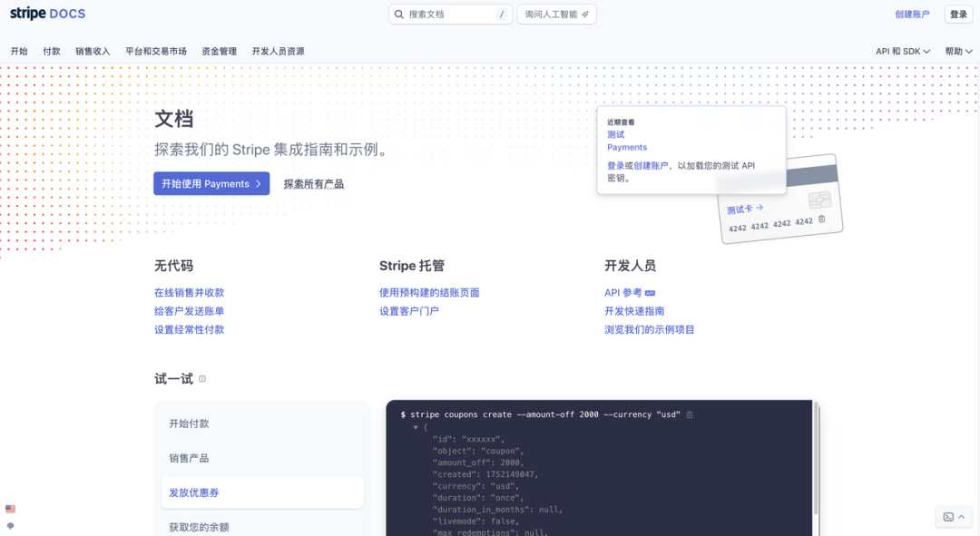Open the 付款 menu item
980x536 pixels.
click(51, 51)
